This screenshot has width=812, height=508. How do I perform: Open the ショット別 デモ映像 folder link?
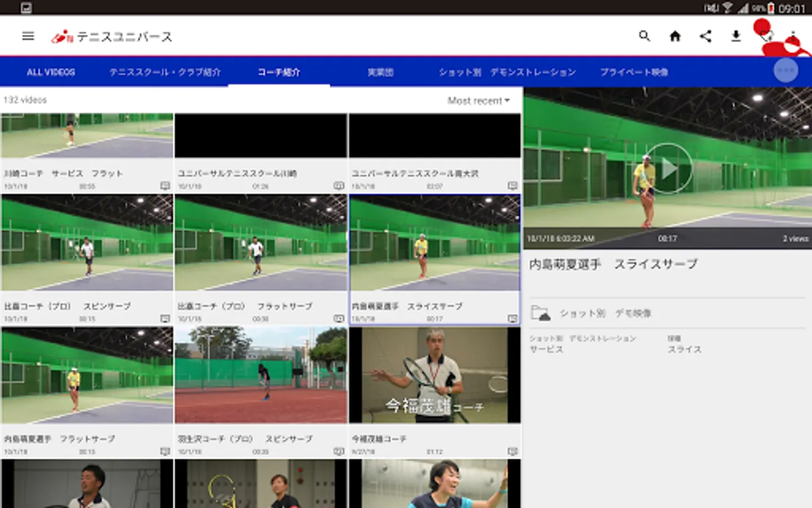605,313
